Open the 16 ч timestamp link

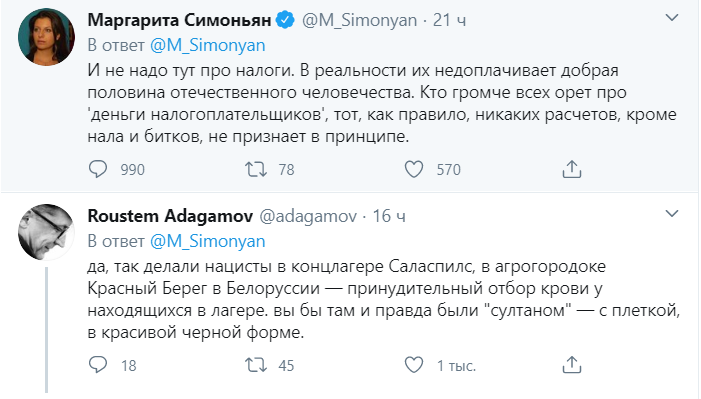point(389,216)
